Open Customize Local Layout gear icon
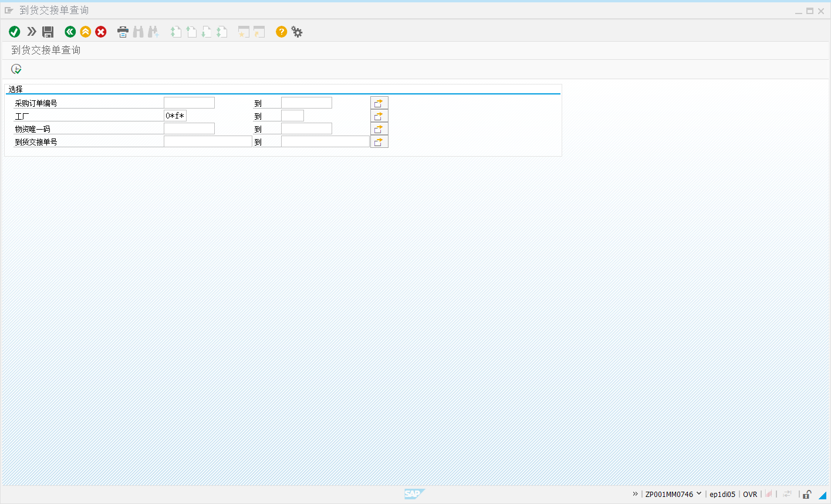This screenshot has width=831, height=504. (297, 32)
